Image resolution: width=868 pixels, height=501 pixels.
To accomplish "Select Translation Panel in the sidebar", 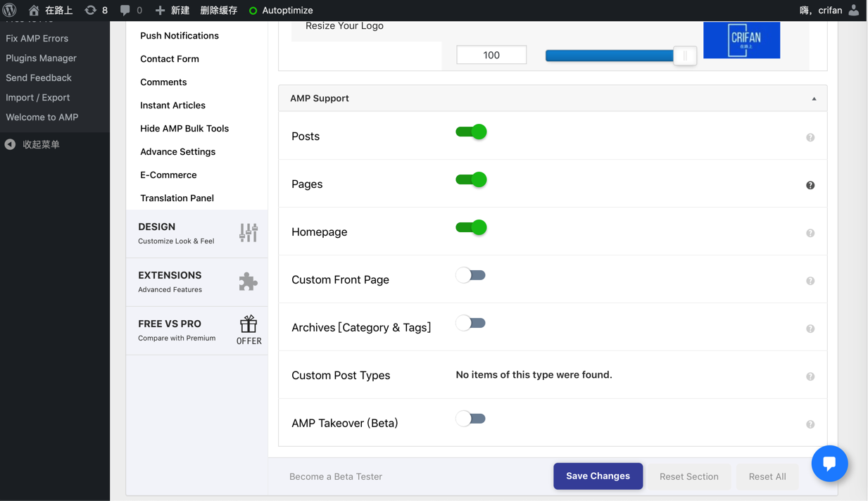I will click(177, 198).
